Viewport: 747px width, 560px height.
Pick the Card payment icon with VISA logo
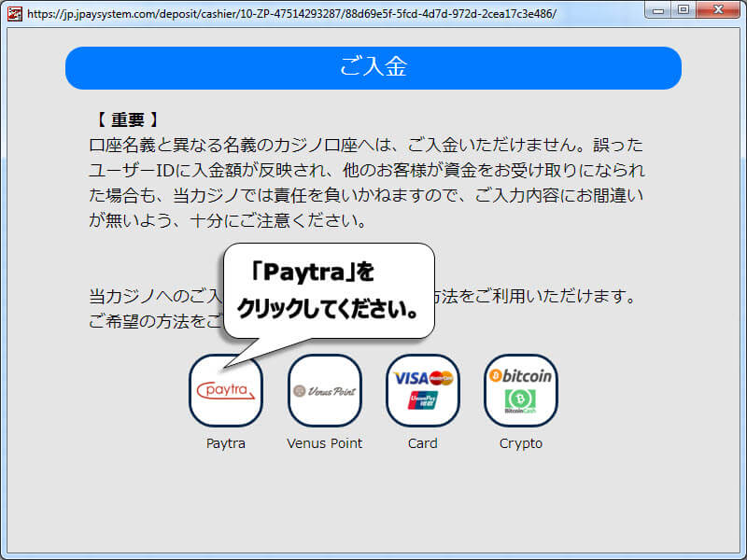click(423, 390)
